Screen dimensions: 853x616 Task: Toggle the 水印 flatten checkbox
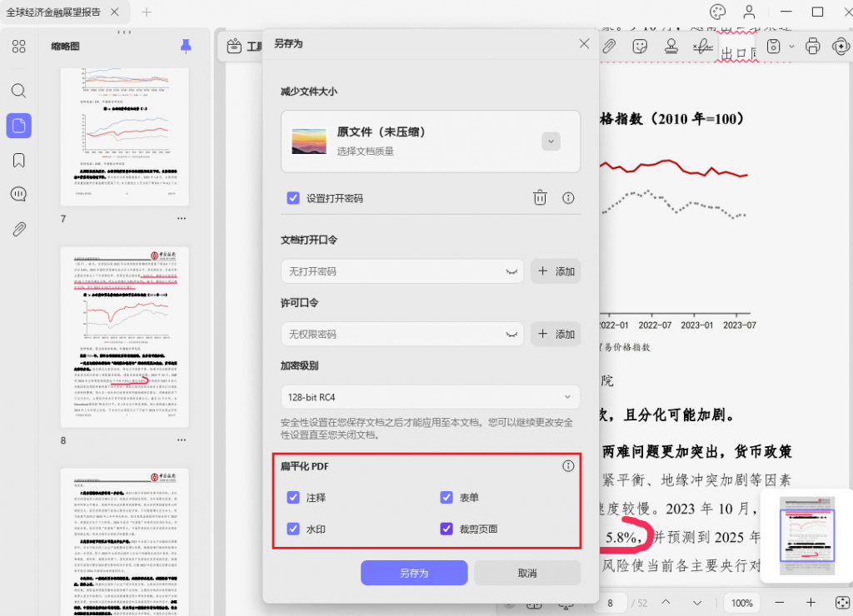click(293, 529)
